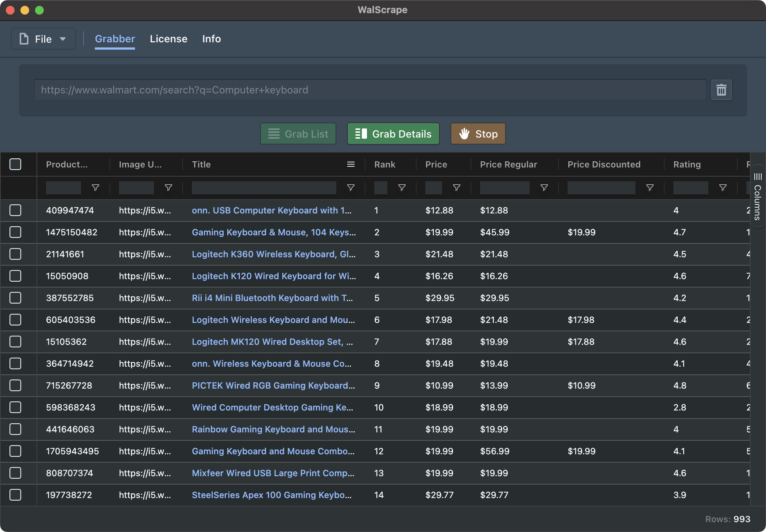
Task: Click the Title column hamburger menu icon
Action: [351, 164]
